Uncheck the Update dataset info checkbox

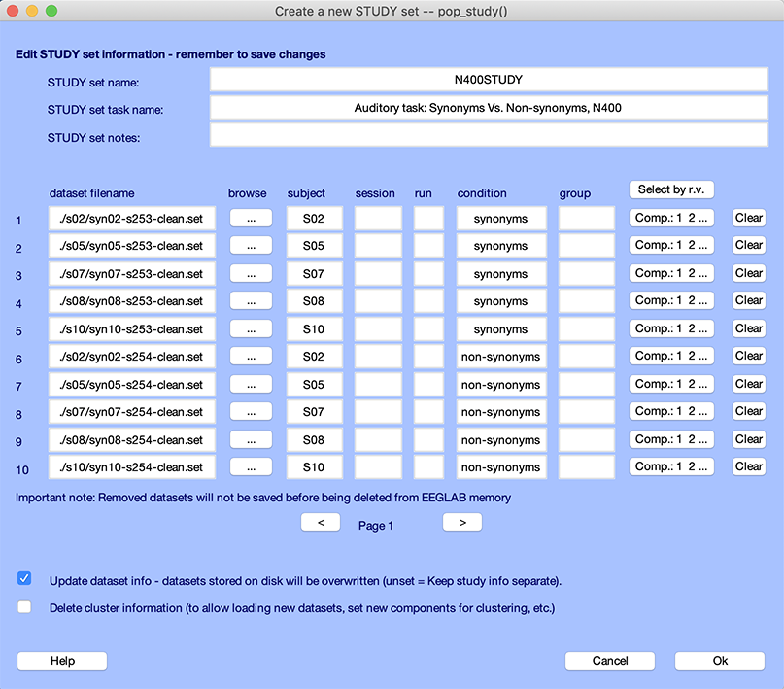24,579
